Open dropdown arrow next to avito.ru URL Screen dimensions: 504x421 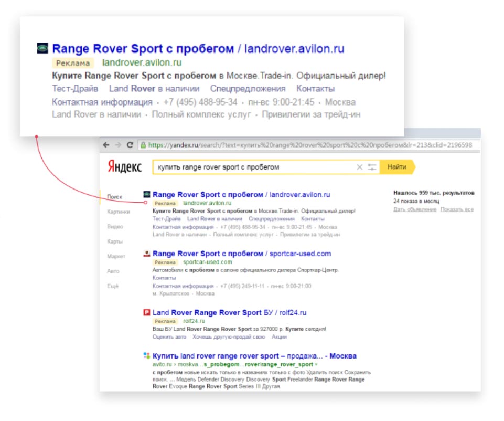316,364
